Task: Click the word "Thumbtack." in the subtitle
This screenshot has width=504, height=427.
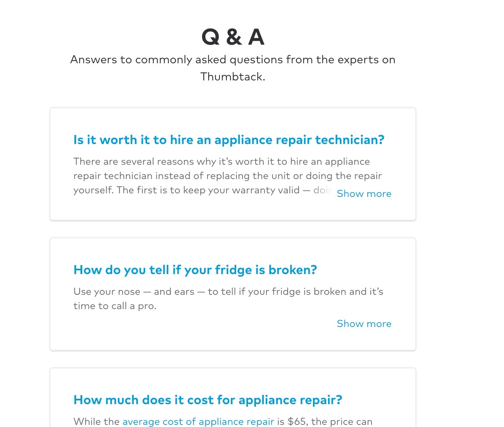Action: [x=233, y=76]
